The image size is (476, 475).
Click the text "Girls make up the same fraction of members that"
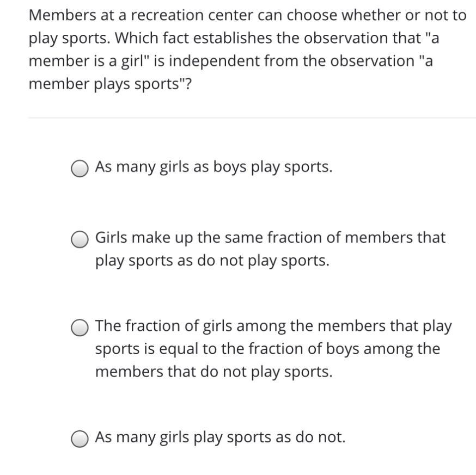tap(270, 238)
